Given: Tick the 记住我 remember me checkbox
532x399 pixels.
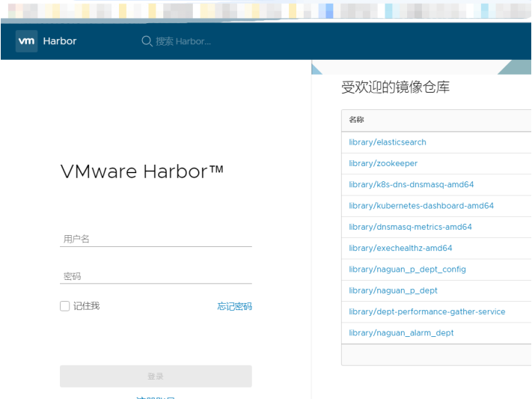Looking at the screenshot, I should click(x=65, y=306).
